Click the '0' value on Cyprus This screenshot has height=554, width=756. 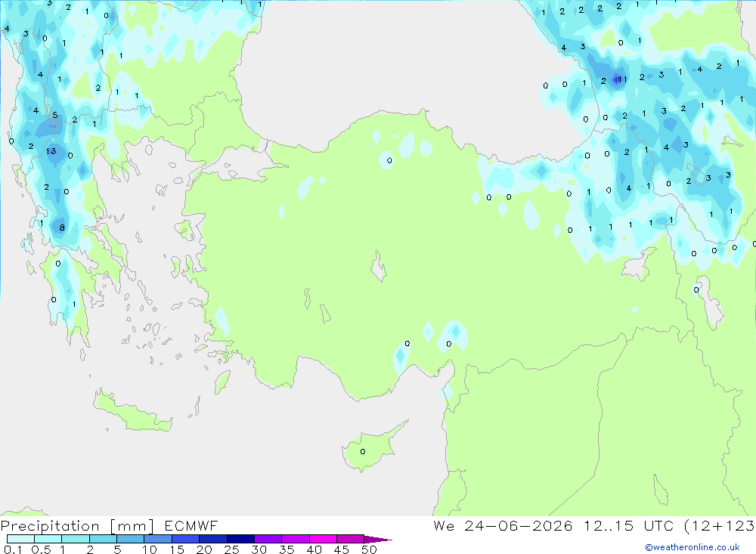click(363, 452)
